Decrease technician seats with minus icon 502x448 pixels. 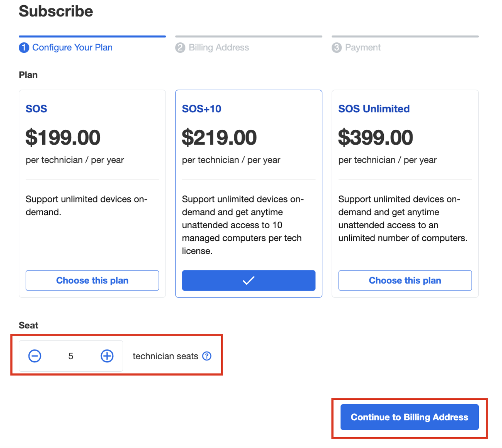pos(35,356)
